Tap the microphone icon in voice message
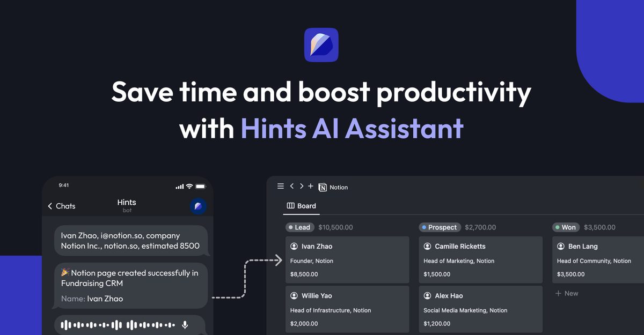The height and width of the screenshot is (335, 644). pos(185,325)
